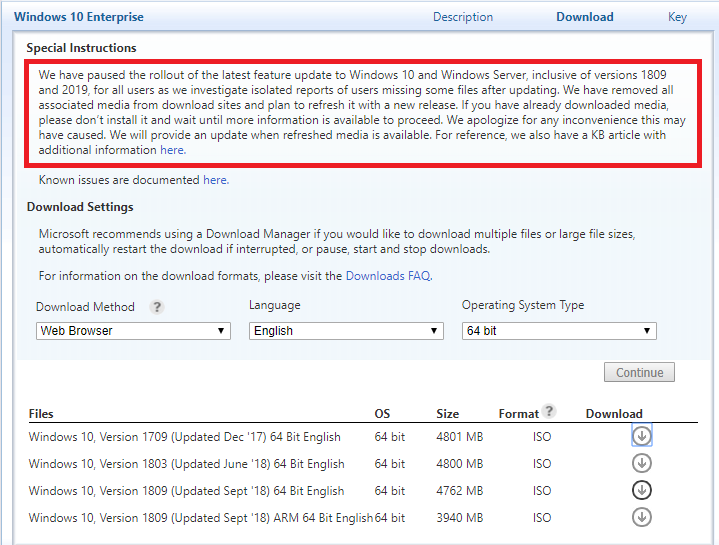This screenshot has width=719, height=545.
Task: Click the Format column header
Action: coord(519,414)
